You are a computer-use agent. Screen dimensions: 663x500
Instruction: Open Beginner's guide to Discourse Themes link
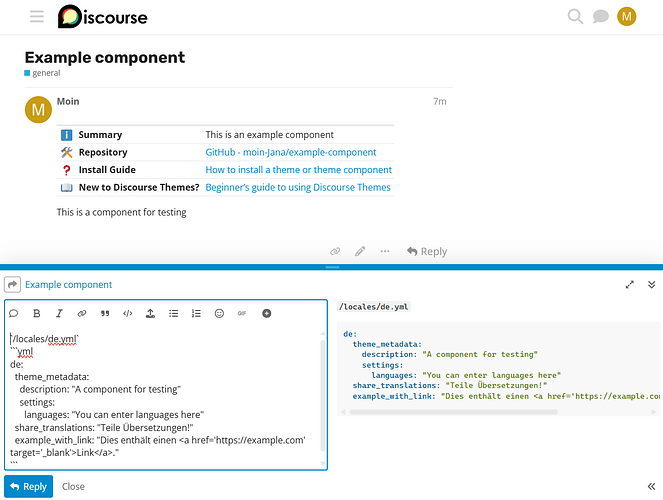(x=298, y=187)
